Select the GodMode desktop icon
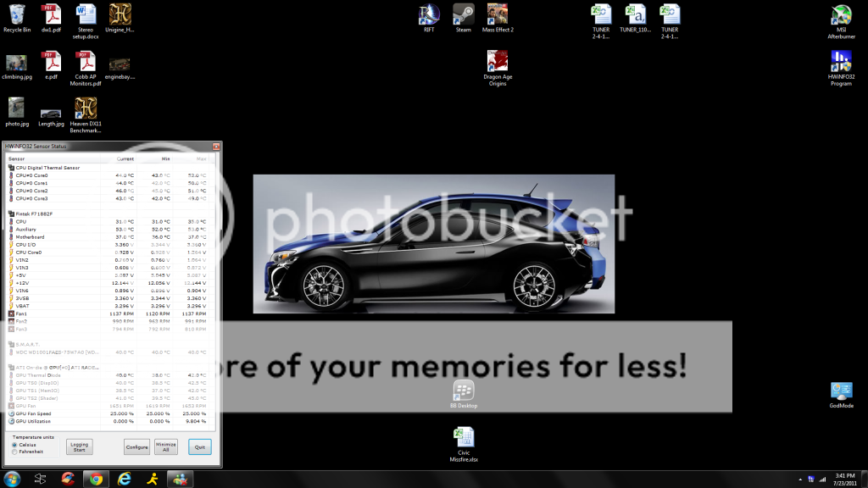 coord(842,395)
